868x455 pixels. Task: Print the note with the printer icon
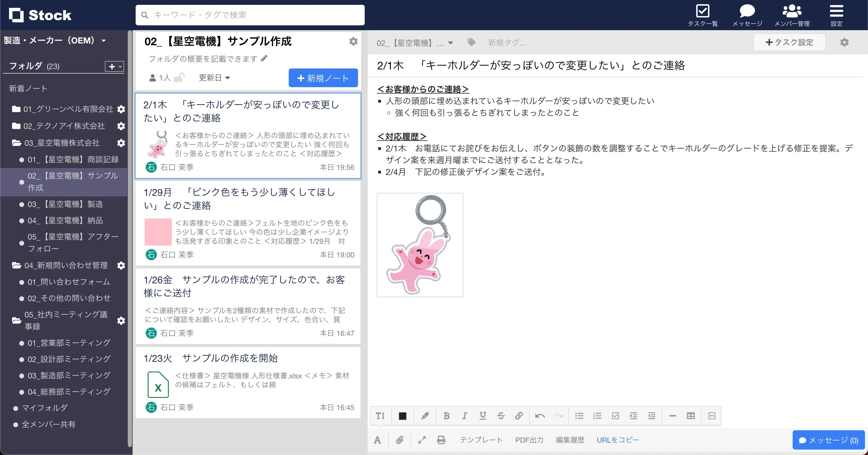(x=441, y=440)
